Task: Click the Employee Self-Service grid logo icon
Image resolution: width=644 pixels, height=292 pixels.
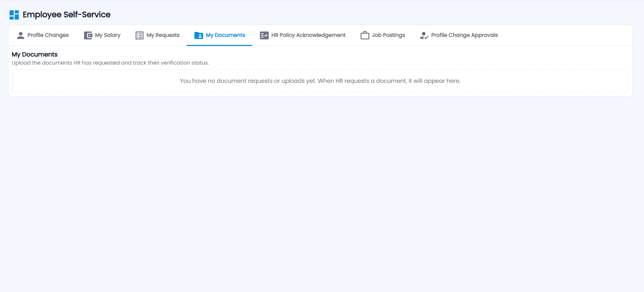Action: pyautogui.click(x=14, y=15)
